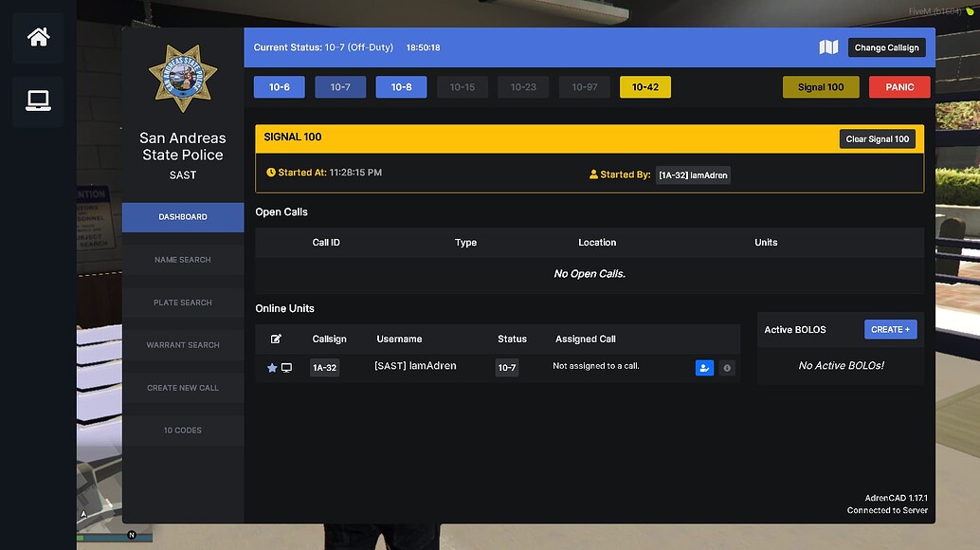Click the home icon in left sidebar
Screen dimensions: 980x550
pos(38,38)
